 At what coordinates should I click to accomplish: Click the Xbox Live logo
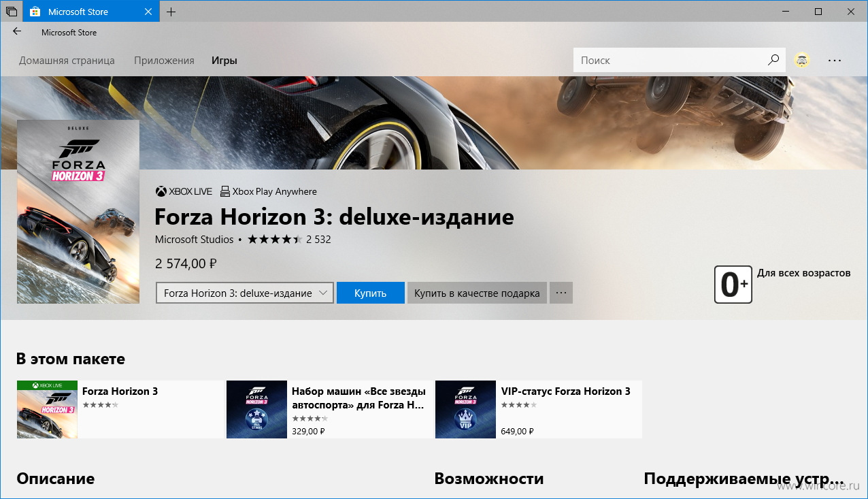tap(184, 191)
